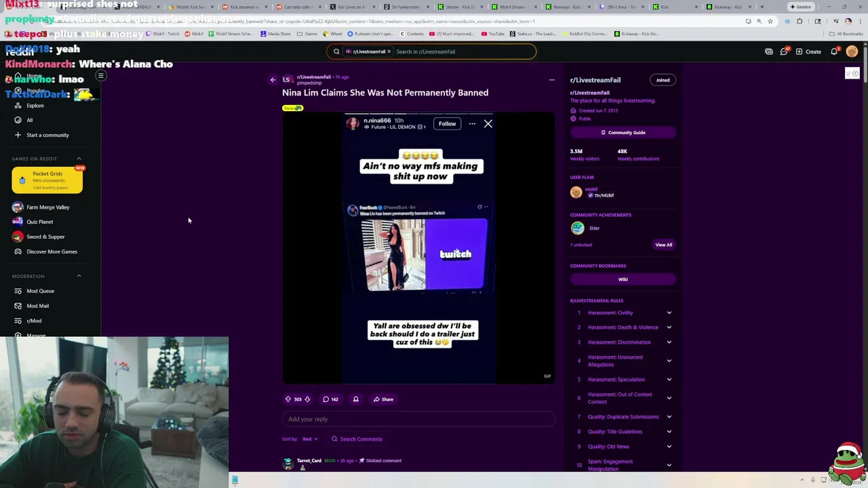Screen dimensions: 868x488
Task: Bookmark this page with the star icon
Action: [x=770, y=21]
